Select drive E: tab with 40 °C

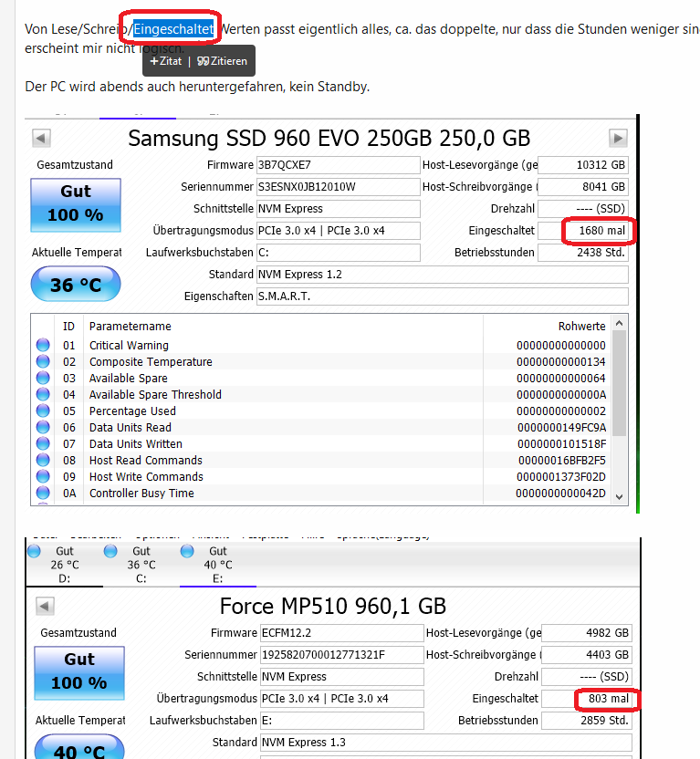218,565
